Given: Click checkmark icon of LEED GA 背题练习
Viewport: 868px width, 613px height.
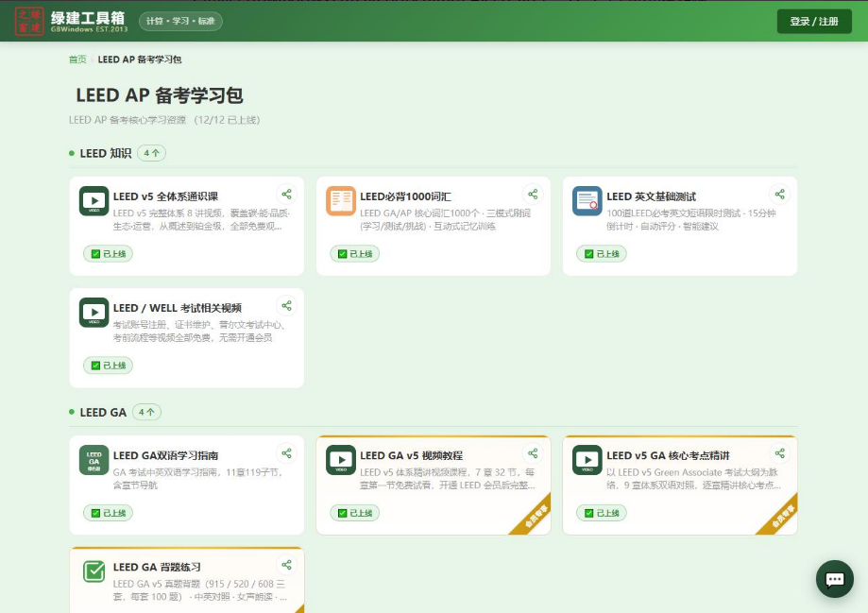Looking at the screenshot, I should point(94,571).
